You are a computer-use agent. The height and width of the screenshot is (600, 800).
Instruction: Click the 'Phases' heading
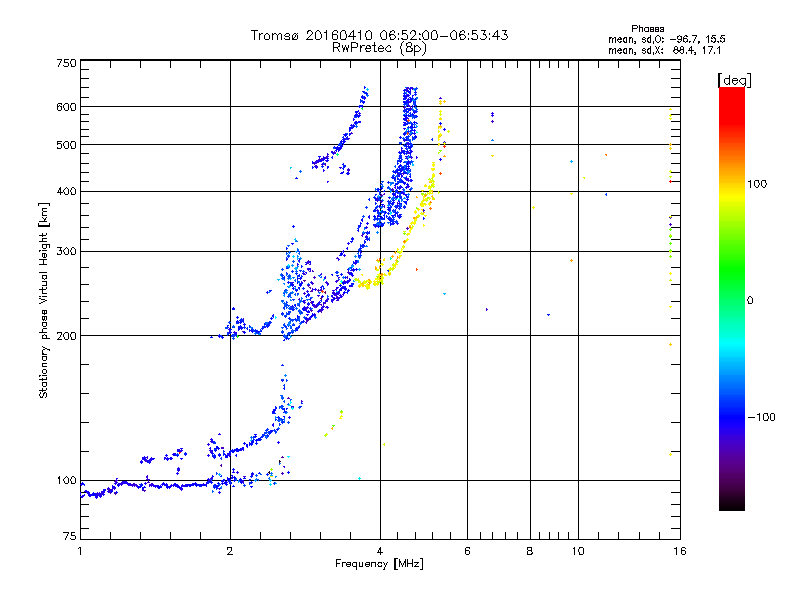coord(647,29)
